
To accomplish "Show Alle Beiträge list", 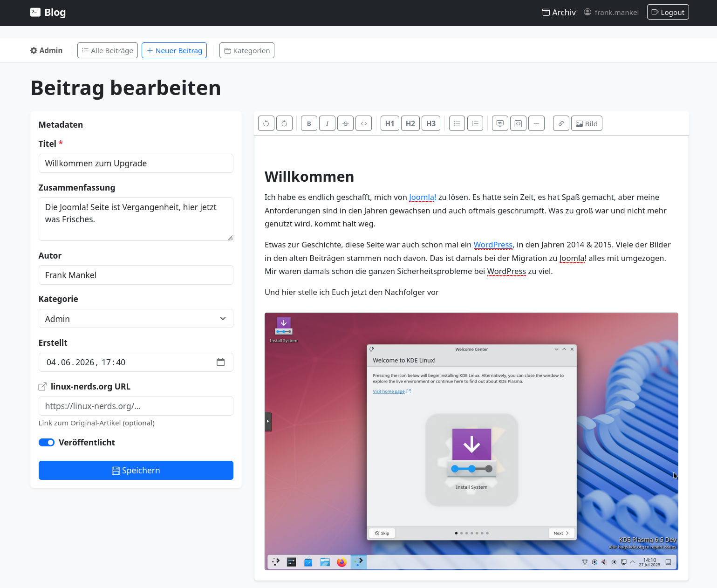I will coord(108,50).
